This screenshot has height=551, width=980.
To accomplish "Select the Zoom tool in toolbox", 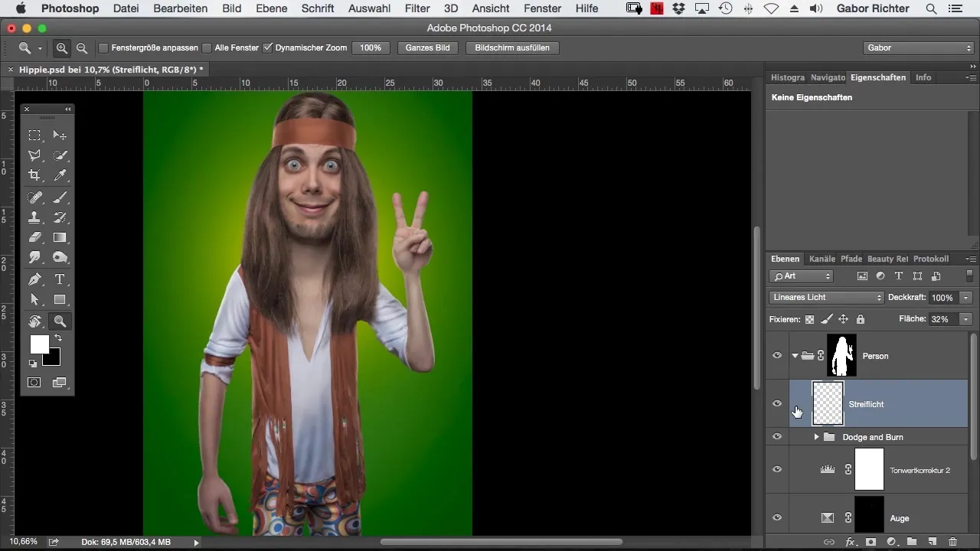I will 60,321.
